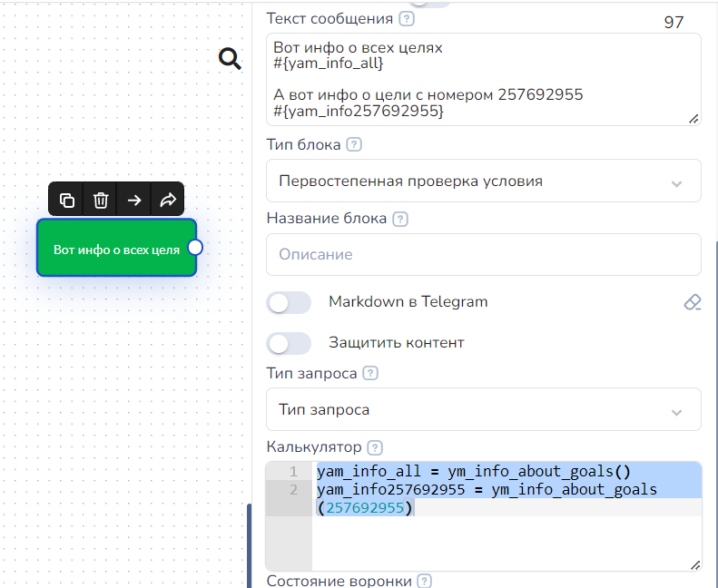Click the resize handle of message text area
The height and width of the screenshot is (588, 718).
coord(693,118)
